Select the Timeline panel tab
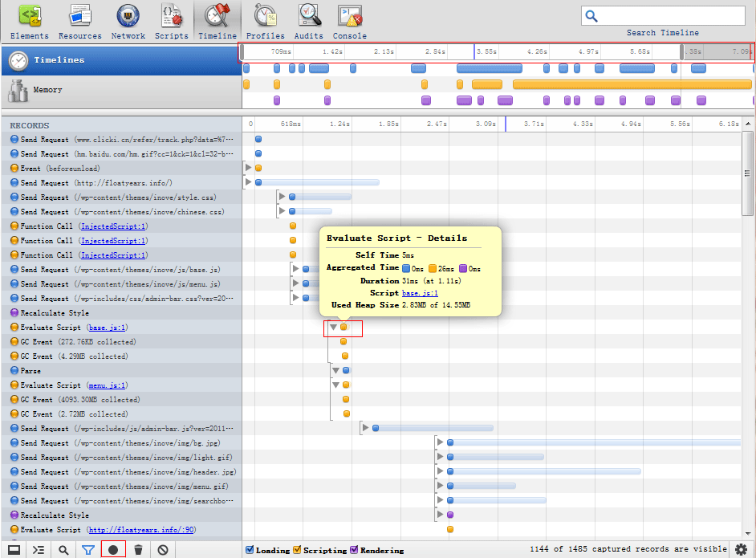 pos(217,22)
